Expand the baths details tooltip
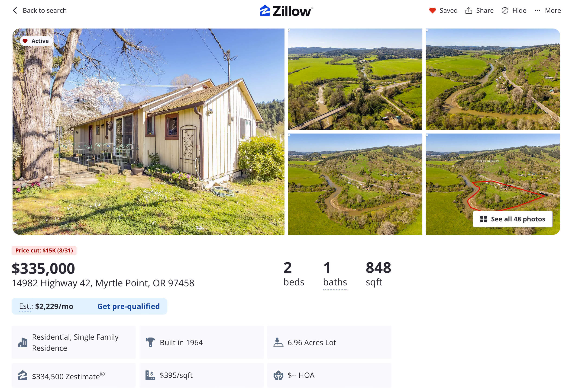This screenshot has width=569, height=392. click(x=335, y=282)
